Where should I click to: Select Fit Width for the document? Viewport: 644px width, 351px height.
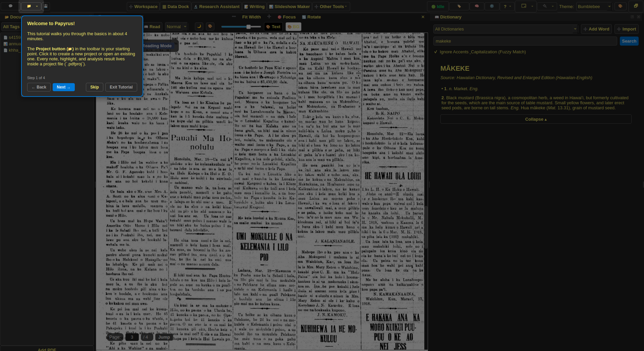251,17
